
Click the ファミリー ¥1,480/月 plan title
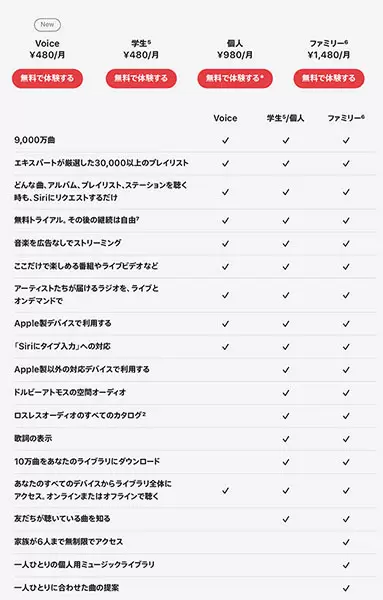[329, 49]
